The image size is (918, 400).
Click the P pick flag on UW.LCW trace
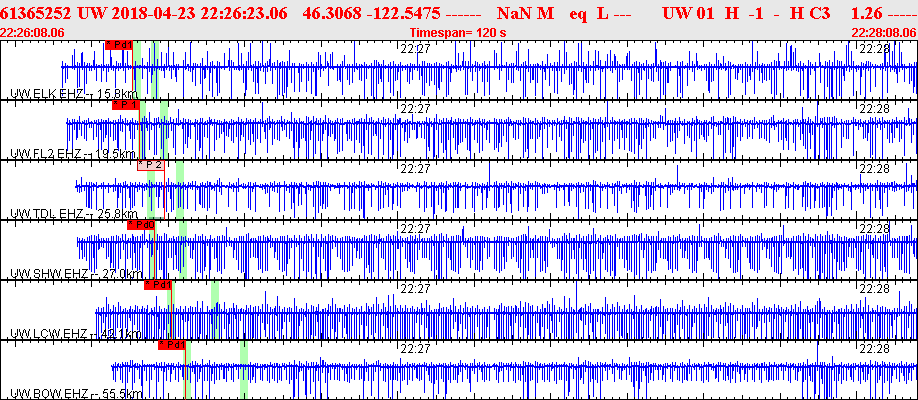158,285
